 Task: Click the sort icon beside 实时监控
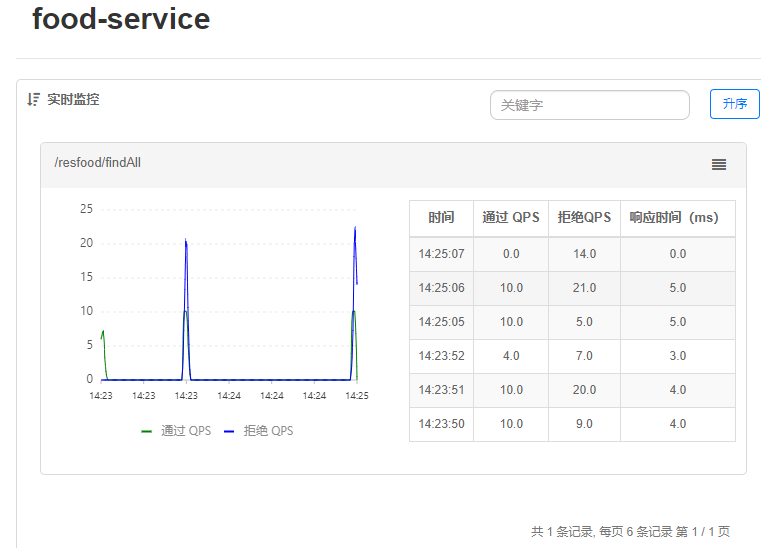click(x=33, y=100)
